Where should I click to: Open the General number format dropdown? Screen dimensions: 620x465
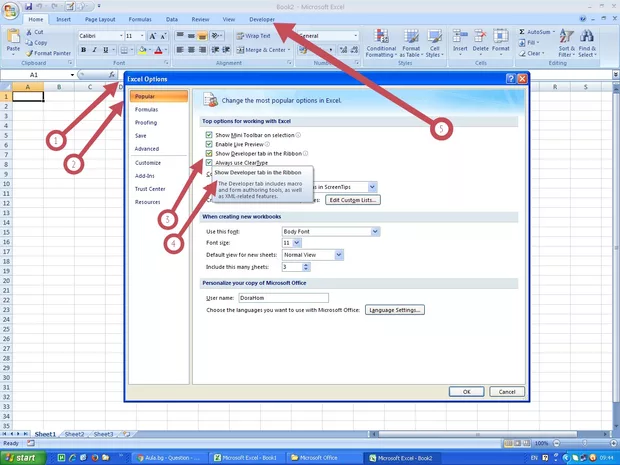[355, 36]
